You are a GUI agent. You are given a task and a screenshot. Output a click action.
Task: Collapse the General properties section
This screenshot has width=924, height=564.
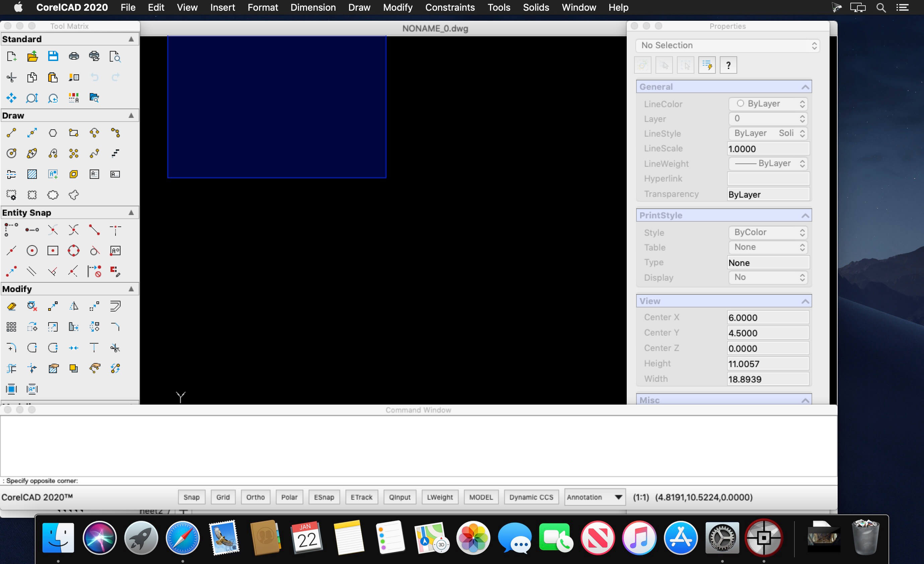805,87
